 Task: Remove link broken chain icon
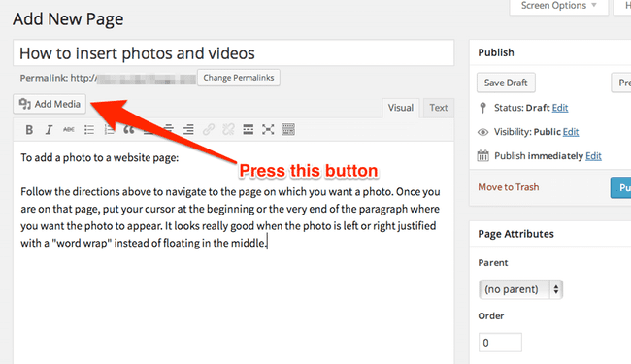[228, 129]
